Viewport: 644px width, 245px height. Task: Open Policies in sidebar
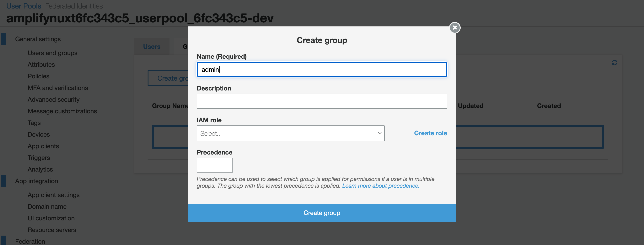[x=38, y=76]
